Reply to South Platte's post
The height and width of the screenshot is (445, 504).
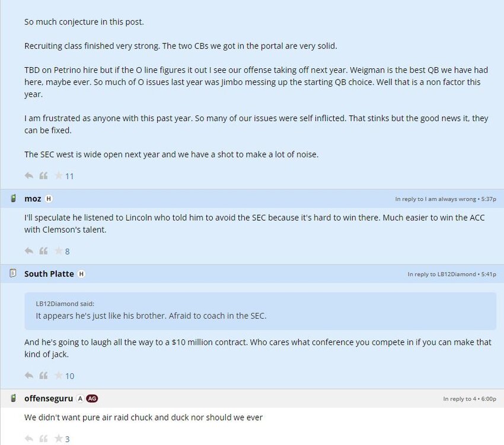pos(28,376)
